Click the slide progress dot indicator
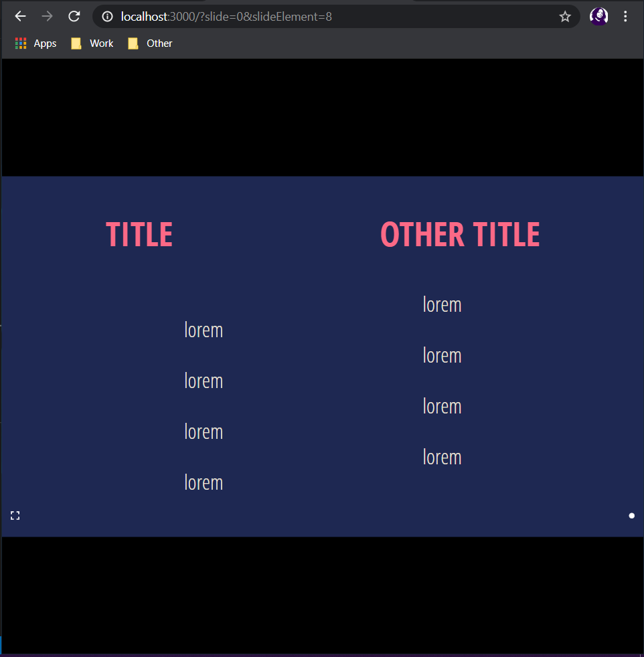The height and width of the screenshot is (657, 644). coord(631,515)
